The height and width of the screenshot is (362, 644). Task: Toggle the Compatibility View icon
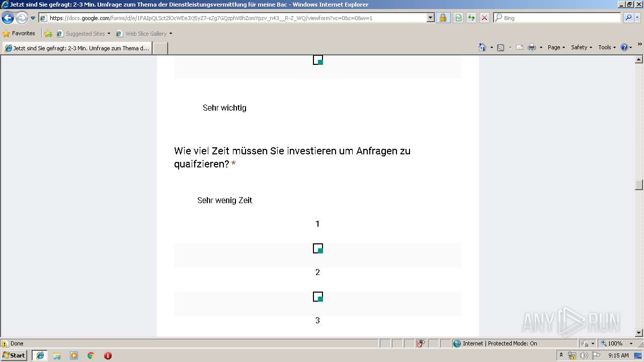click(x=458, y=18)
